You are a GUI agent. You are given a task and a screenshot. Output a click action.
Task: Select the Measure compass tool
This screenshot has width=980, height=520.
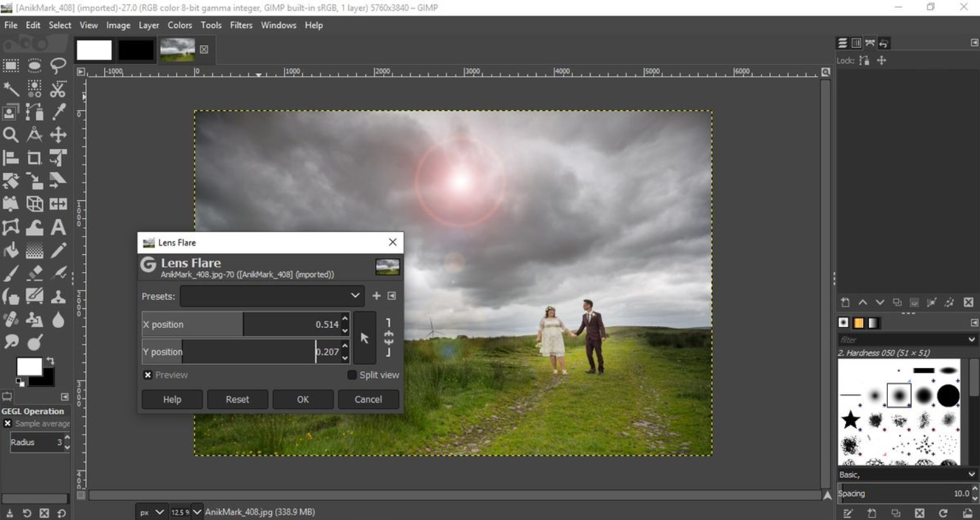[x=34, y=135]
